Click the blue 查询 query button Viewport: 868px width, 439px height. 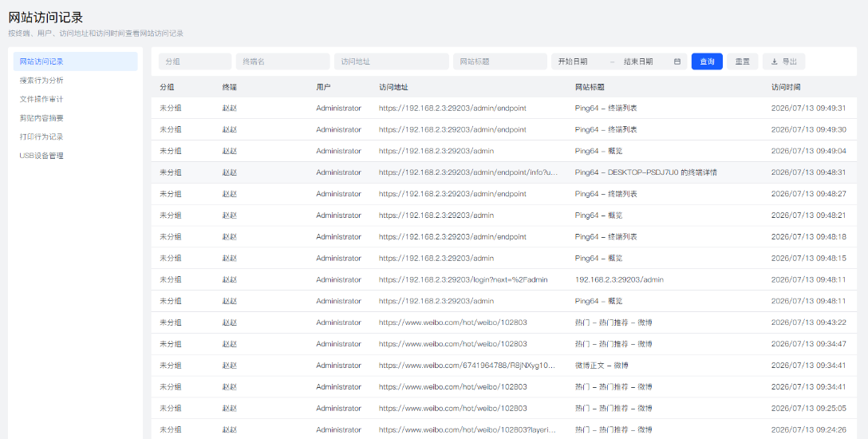707,61
